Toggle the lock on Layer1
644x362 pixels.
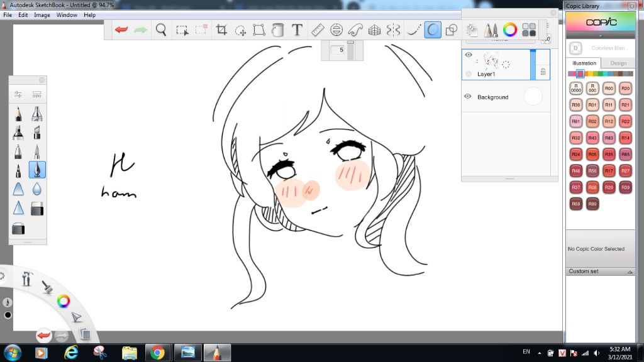[x=543, y=72]
